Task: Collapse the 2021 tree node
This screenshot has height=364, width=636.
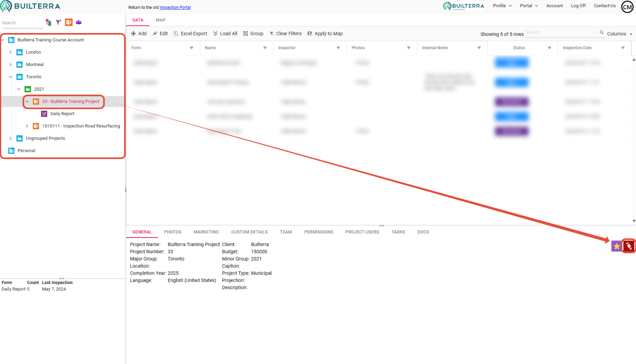Action: (x=19, y=89)
